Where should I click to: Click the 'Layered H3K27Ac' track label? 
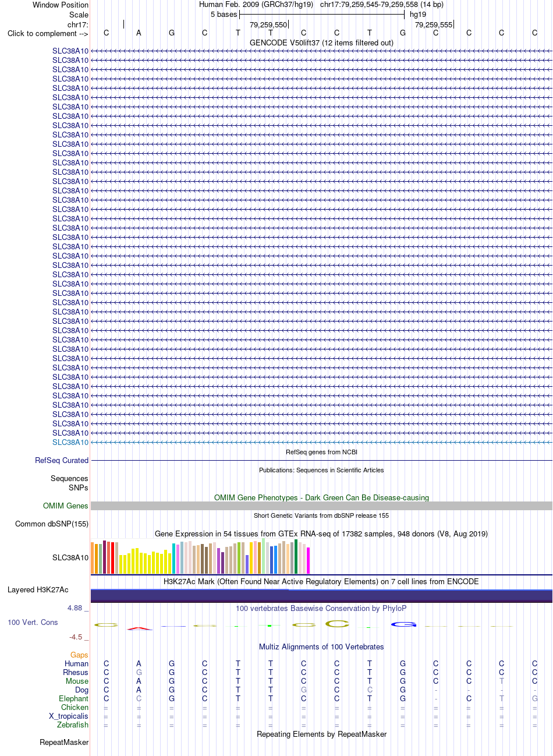coord(38,589)
